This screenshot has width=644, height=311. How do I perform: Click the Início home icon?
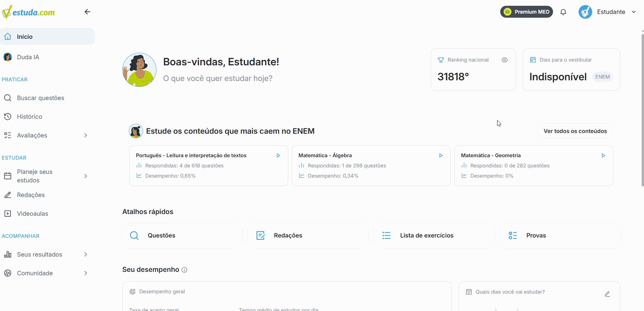tap(8, 36)
